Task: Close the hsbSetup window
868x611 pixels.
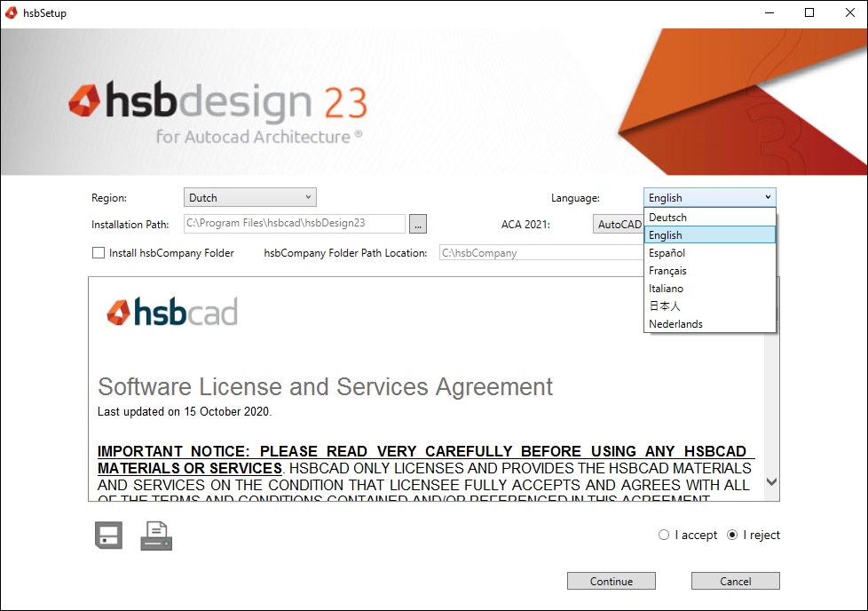Action: click(850, 12)
